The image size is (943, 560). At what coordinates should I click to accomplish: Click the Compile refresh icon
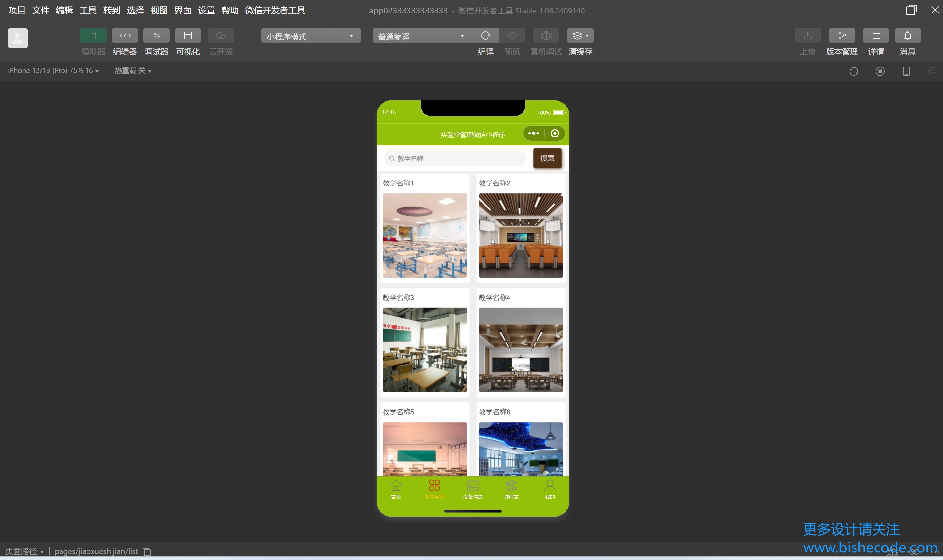(485, 36)
